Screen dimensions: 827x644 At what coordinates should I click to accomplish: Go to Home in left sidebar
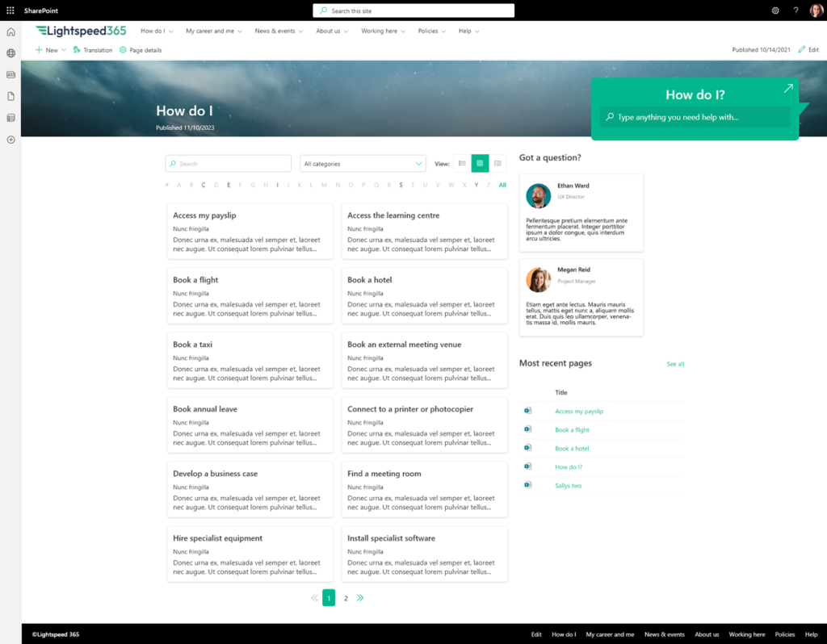click(10, 32)
